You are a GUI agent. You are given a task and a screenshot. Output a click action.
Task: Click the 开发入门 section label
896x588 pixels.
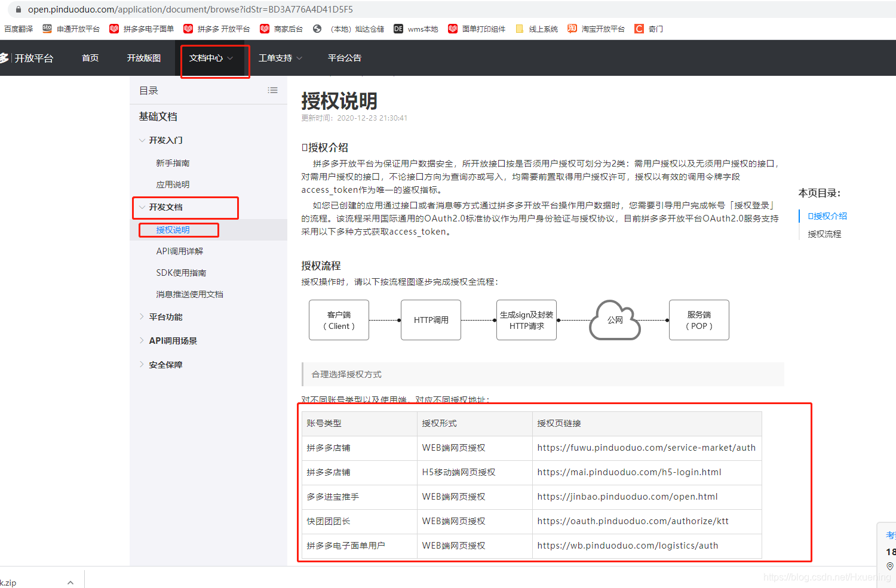[x=165, y=140]
